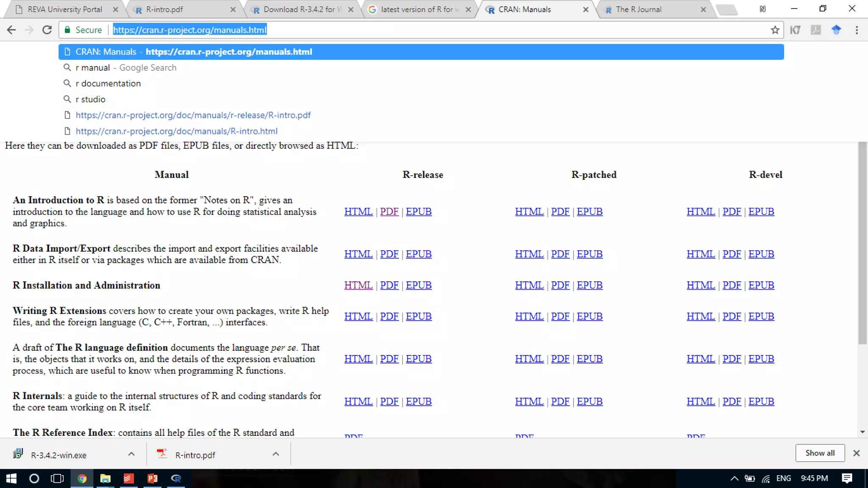The height and width of the screenshot is (488, 868).
Task: Switch to The R Journal tab
Action: 638,9
